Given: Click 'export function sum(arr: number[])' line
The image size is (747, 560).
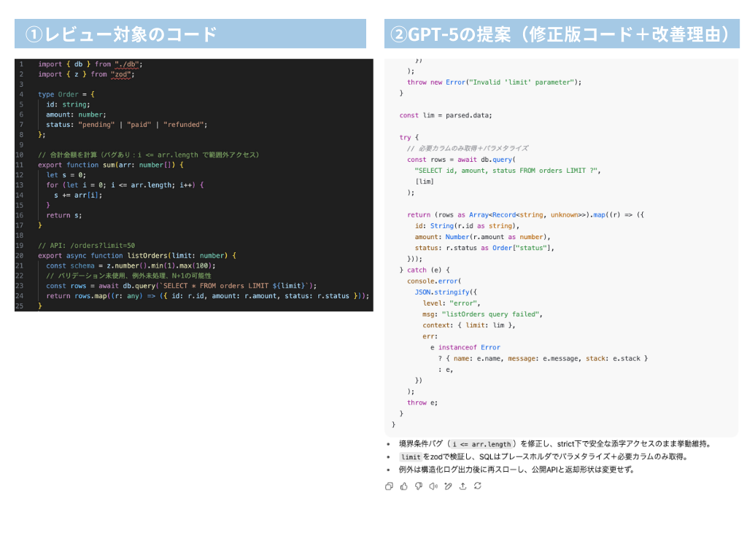Looking at the screenshot, I should pos(111,165).
